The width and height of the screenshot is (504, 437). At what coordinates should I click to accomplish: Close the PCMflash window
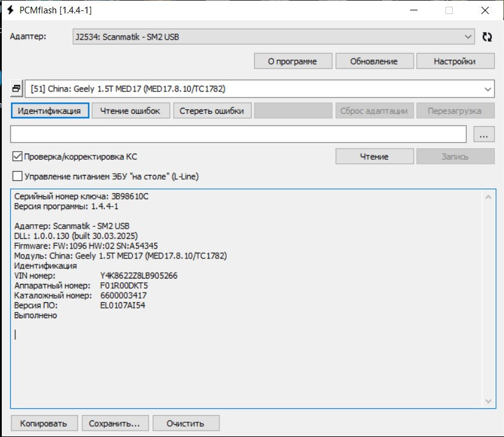coord(485,10)
